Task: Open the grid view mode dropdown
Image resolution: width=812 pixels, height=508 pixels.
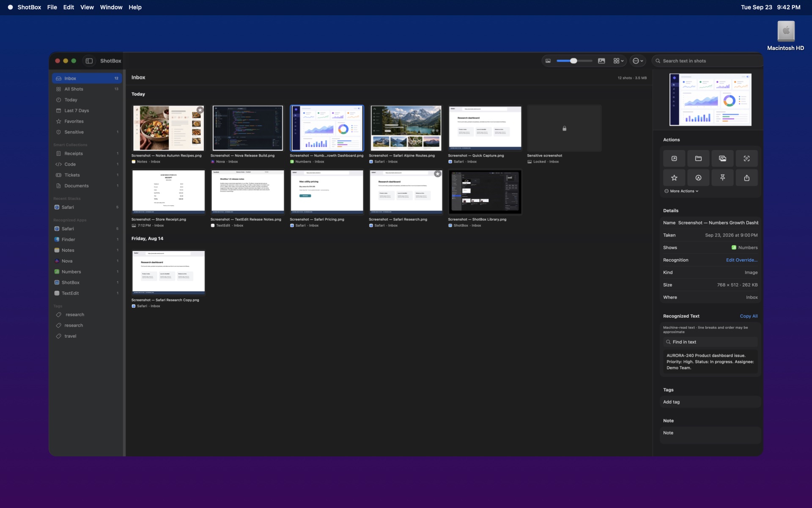Action: pos(619,61)
